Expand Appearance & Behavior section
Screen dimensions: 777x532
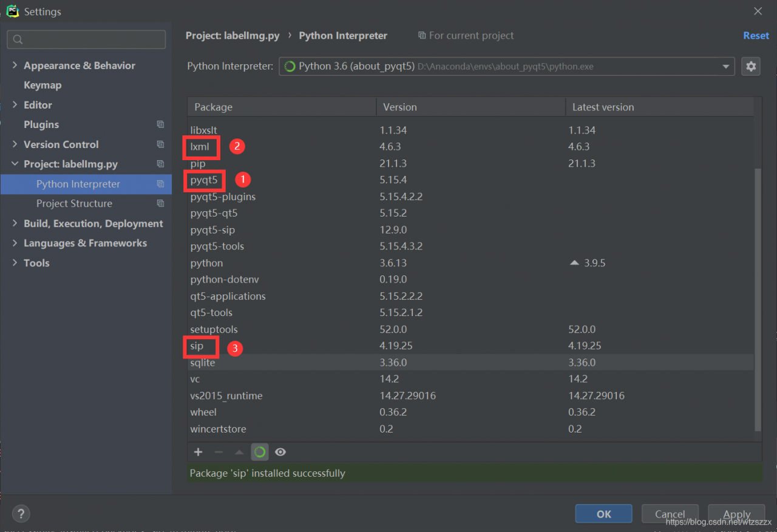pyautogui.click(x=15, y=66)
